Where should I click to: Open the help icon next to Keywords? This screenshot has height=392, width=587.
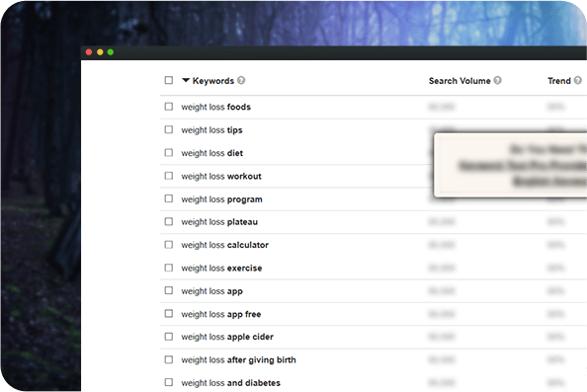pos(241,80)
